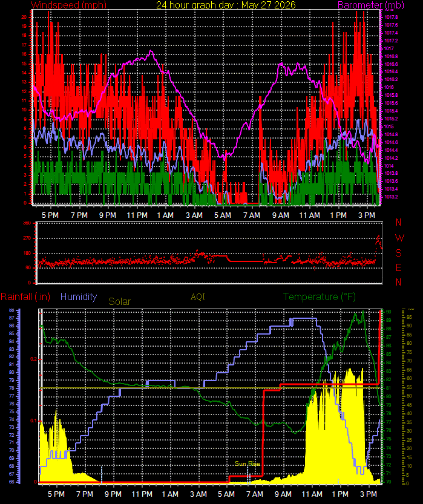The image size is (423, 504).
Task: Click '5 PM' on the wind chart time axis
Action: [50, 215]
